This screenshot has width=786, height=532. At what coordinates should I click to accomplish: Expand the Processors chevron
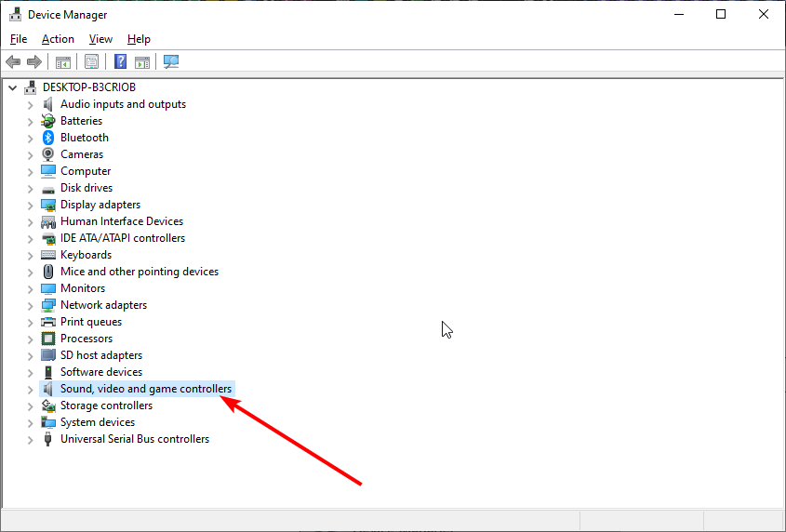pos(30,339)
